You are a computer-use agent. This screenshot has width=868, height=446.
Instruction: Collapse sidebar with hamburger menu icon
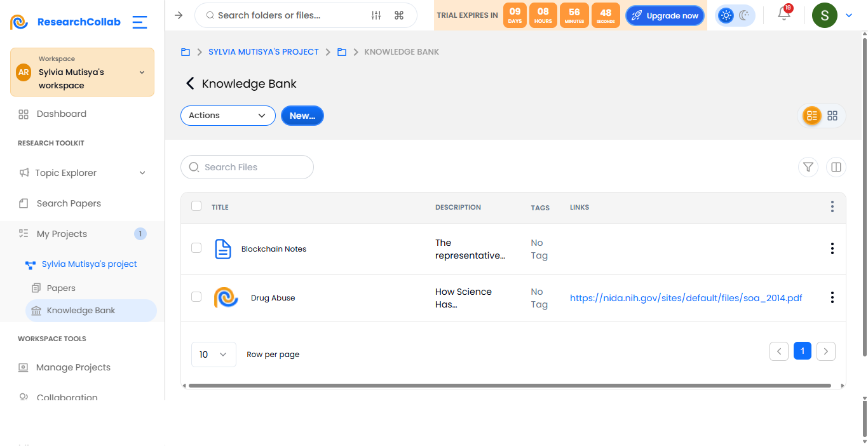[x=140, y=22]
